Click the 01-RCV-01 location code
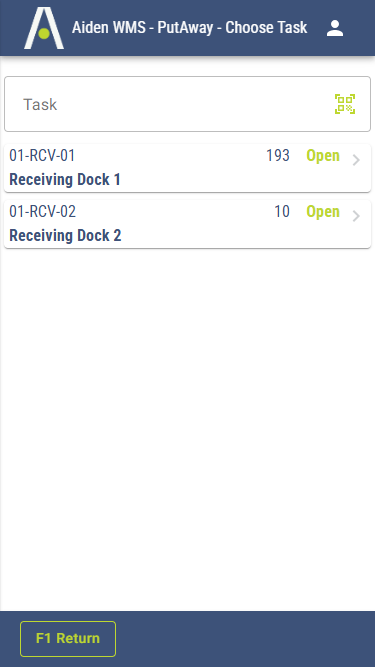 click(x=42, y=156)
